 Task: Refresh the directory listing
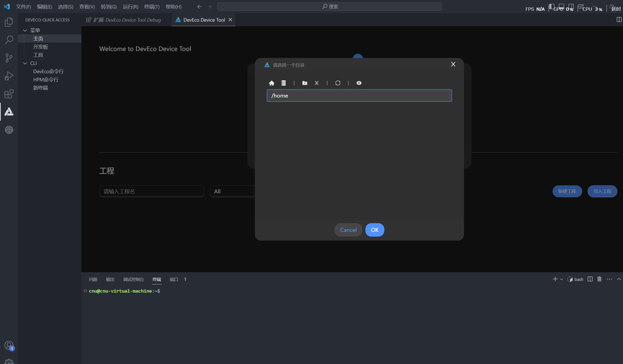coord(338,83)
